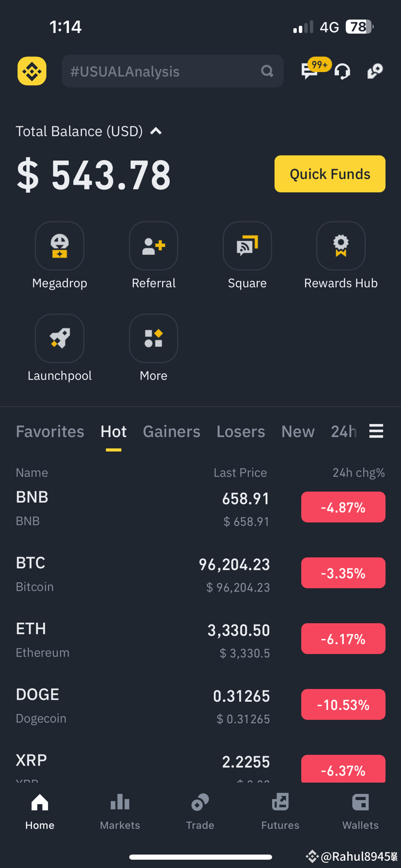
Task: Switch to the Gainers tab
Action: (171, 432)
